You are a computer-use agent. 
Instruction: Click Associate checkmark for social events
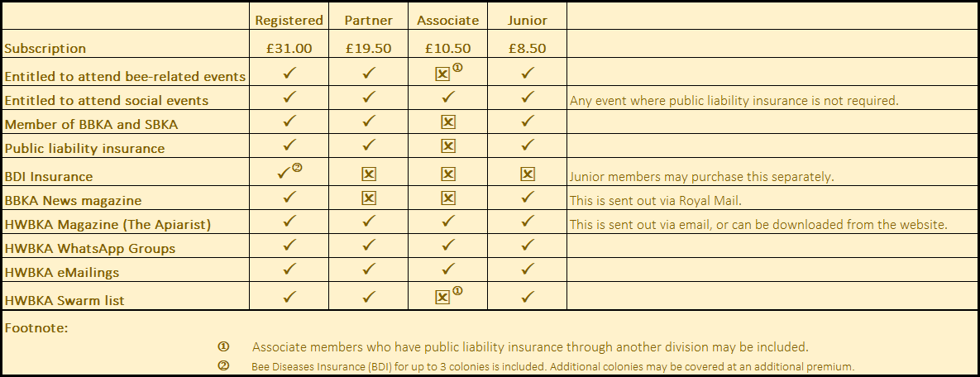click(x=448, y=98)
